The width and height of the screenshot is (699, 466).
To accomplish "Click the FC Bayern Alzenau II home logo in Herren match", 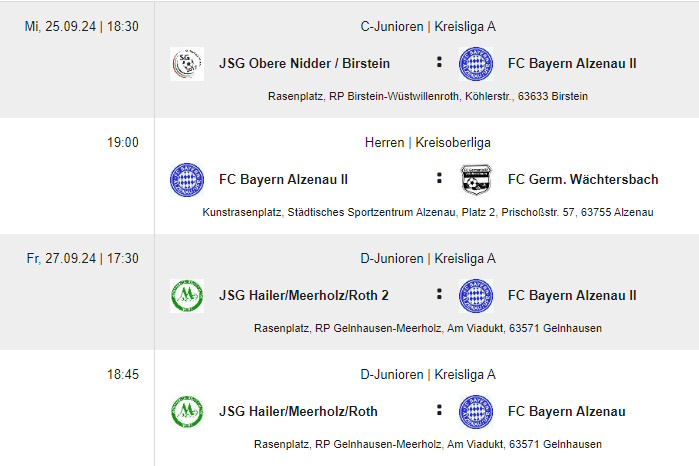I will pyautogui.click(x=187, y=180).
